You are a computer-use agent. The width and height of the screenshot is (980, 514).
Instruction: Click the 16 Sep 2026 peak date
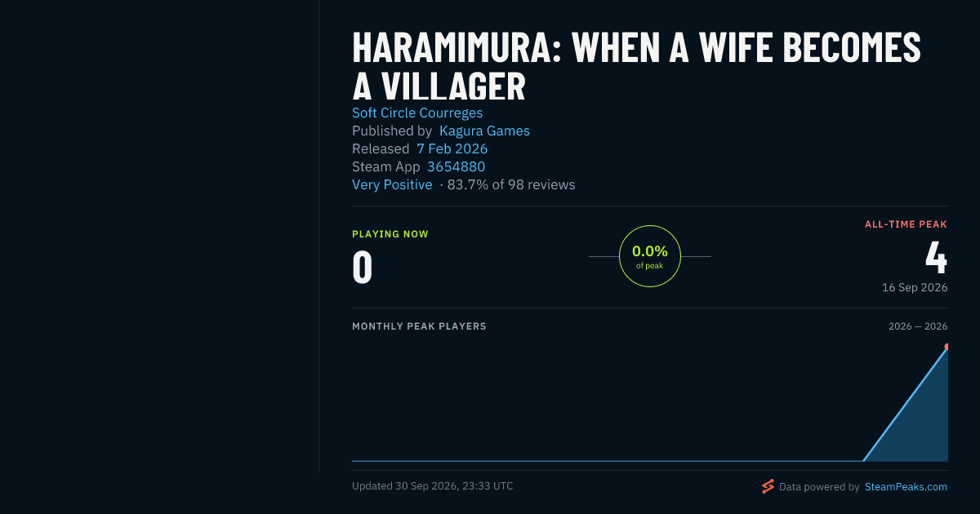tap(915, 287)
